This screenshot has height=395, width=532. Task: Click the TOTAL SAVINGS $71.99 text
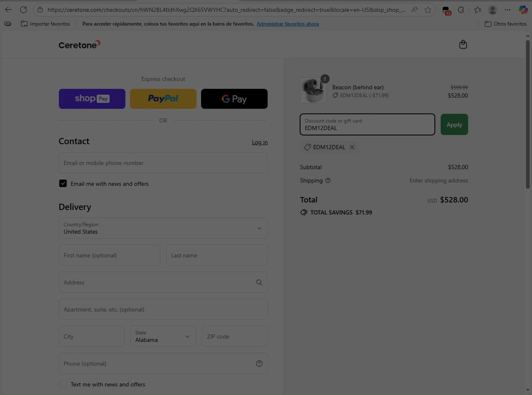click(341, 213)
